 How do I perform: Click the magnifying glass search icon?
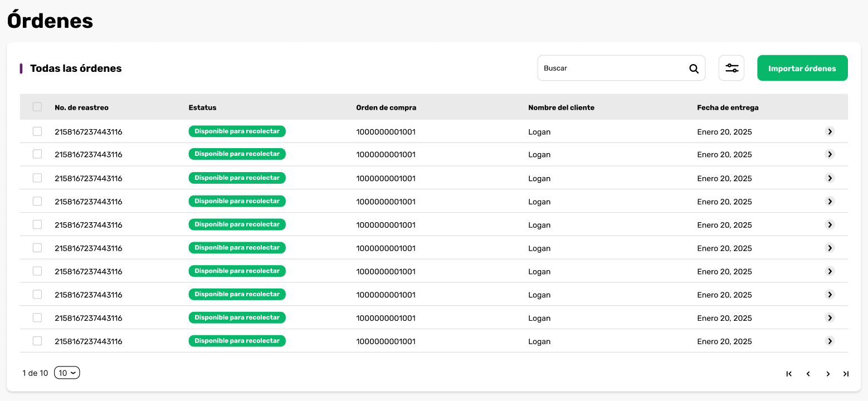pos(694,69)
